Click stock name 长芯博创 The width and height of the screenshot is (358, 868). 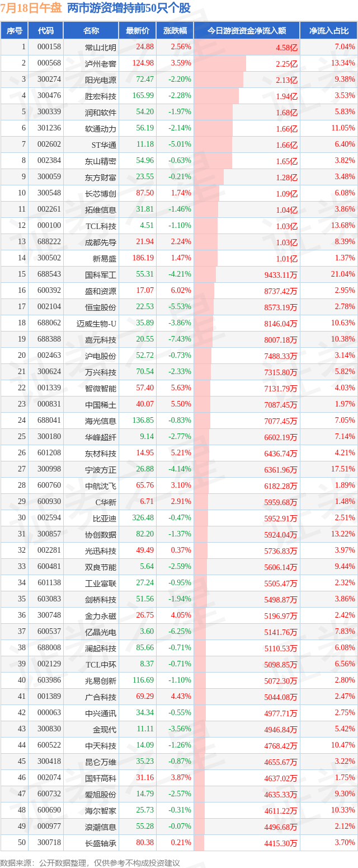(x=101, y=194)
